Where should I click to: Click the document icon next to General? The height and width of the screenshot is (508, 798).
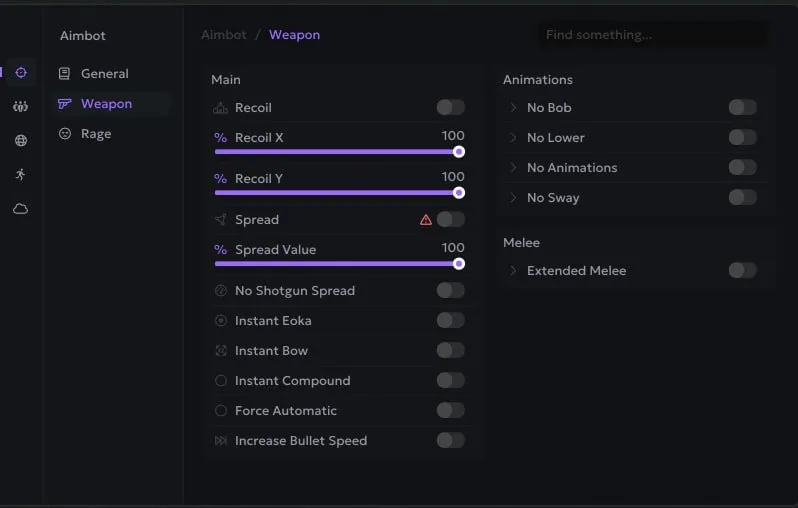click(x=65, y=73)
